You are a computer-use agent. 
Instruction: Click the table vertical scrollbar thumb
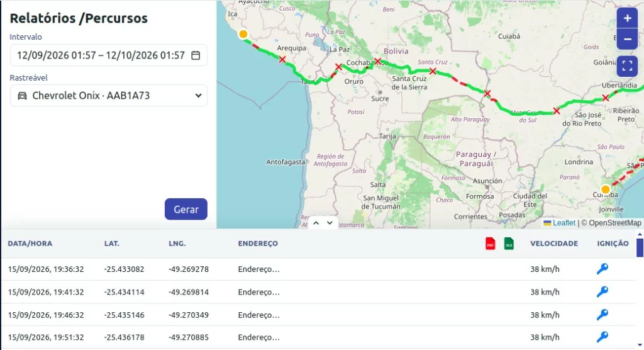pos(640,247)
